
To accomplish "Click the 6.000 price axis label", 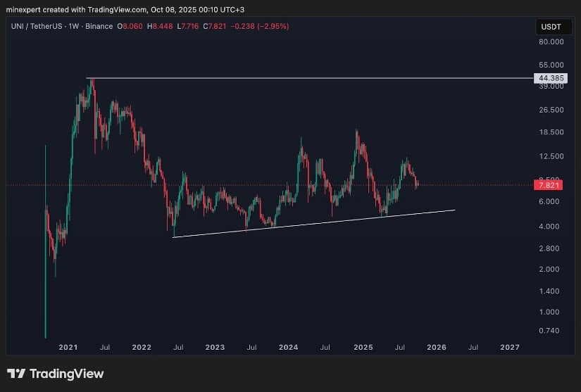I will pos(549,201).
